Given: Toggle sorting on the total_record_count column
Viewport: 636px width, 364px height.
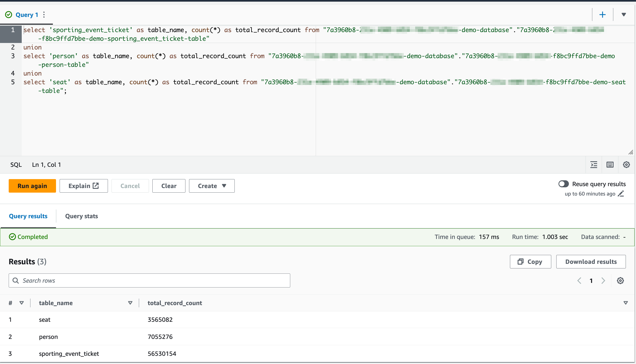Looking at the screenshot, I should click(x=626, y=303).
